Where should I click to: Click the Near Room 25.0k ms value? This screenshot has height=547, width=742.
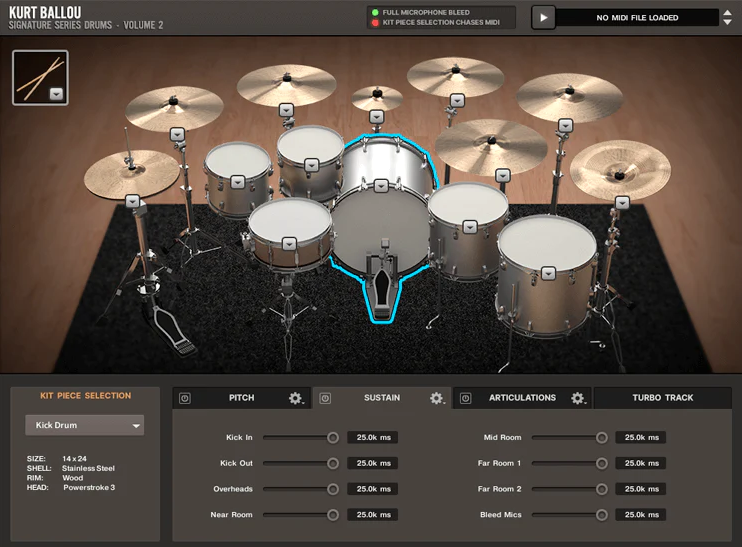373,514
